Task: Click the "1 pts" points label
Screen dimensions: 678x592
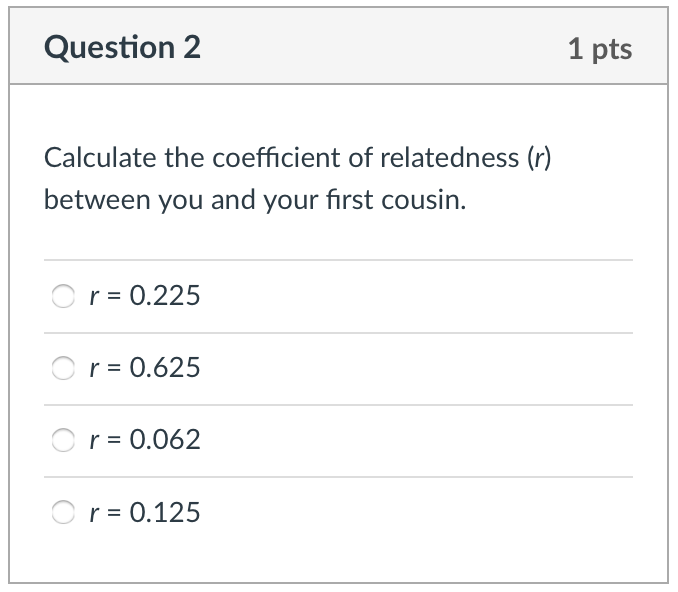Action: tap(600, 48)
